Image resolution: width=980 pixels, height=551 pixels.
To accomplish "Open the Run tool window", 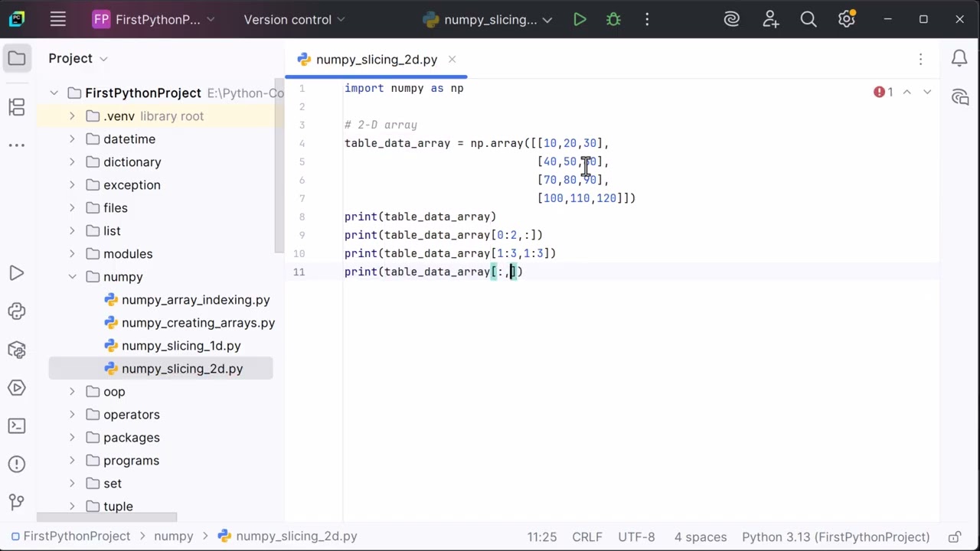I will pos(17,273).
